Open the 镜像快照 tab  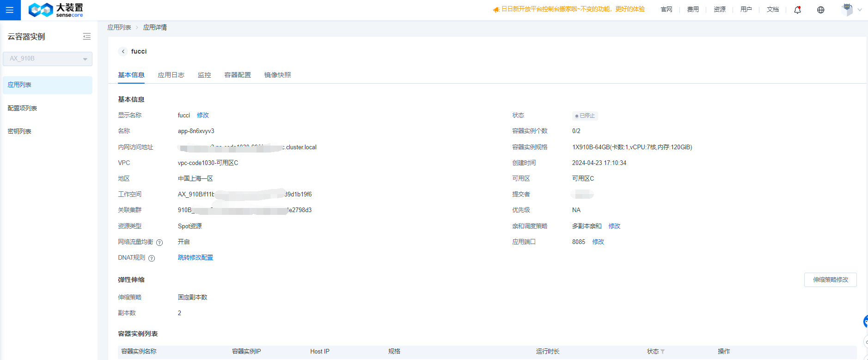point(277,75)
